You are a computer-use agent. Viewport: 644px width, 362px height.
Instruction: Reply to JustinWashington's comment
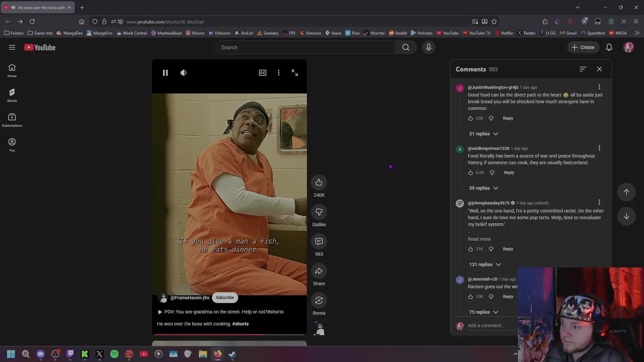[508, 118]
